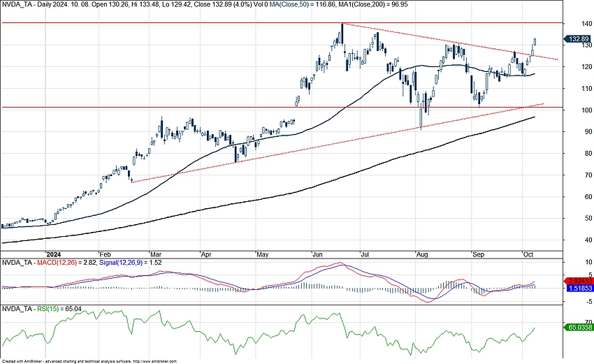
Task: Click the 80 price axis label
Action: 588,154
